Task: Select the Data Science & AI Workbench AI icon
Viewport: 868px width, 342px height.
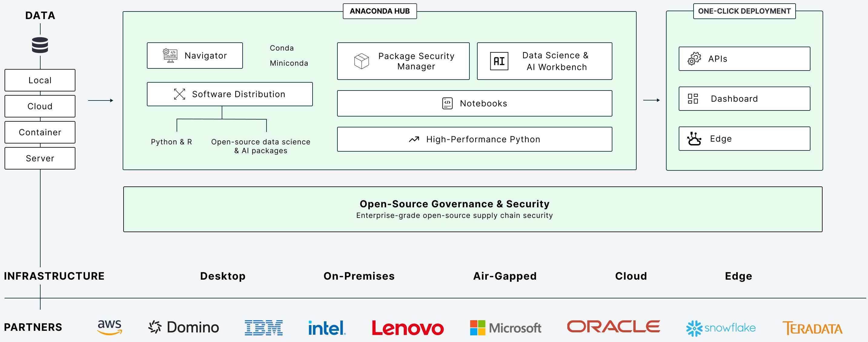Action: tap(499, 61)
